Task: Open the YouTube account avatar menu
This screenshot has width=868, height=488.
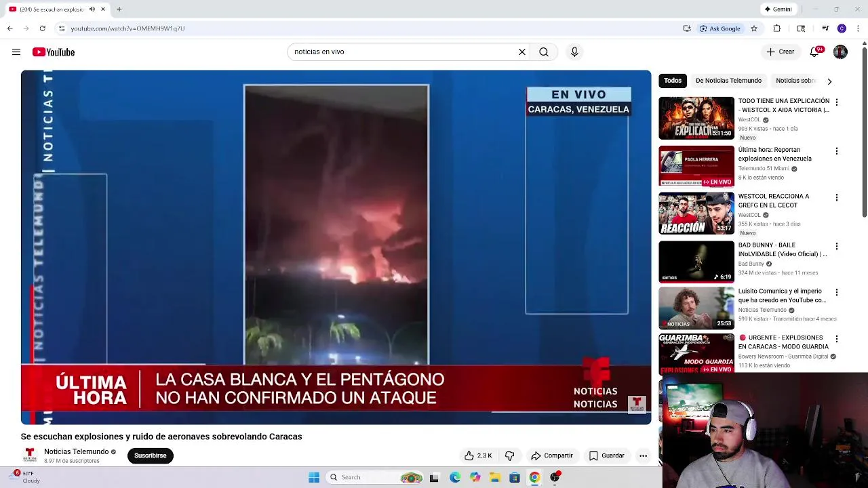Action: pos(840,52)
